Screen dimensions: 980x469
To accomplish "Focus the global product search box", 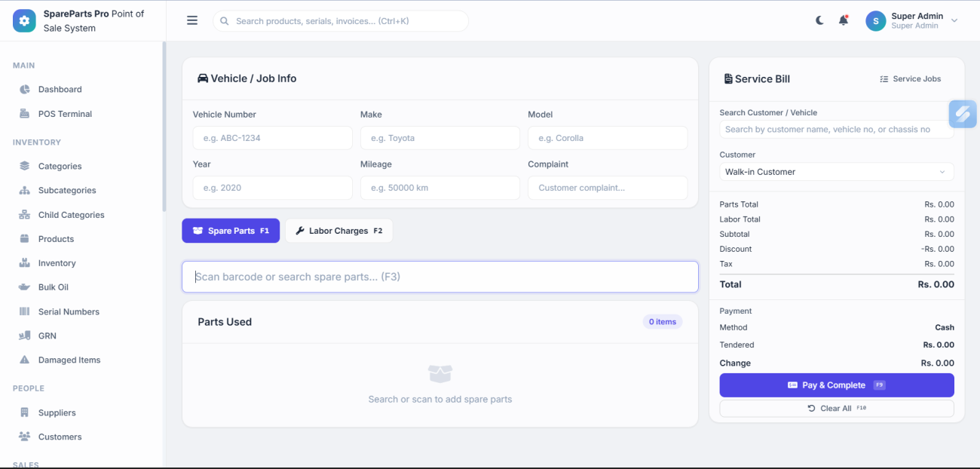I will click(341, 21).
